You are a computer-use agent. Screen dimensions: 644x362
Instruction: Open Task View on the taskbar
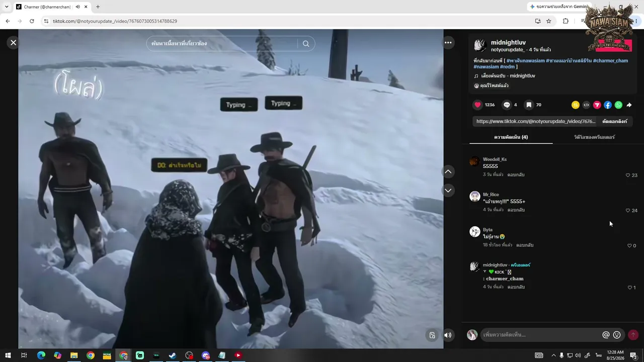click(x=24, y=355)
